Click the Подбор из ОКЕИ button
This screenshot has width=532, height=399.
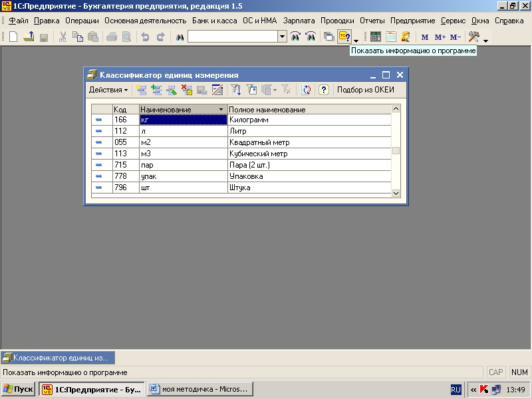366,90
